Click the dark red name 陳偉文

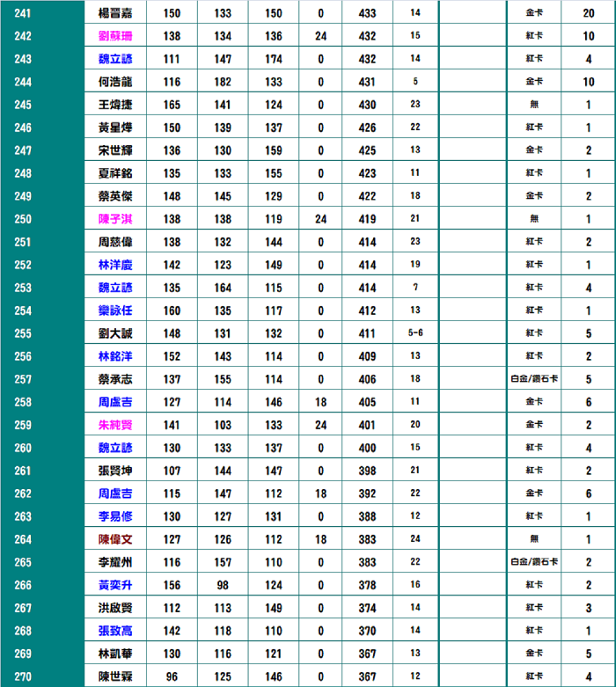pos(115,538)
